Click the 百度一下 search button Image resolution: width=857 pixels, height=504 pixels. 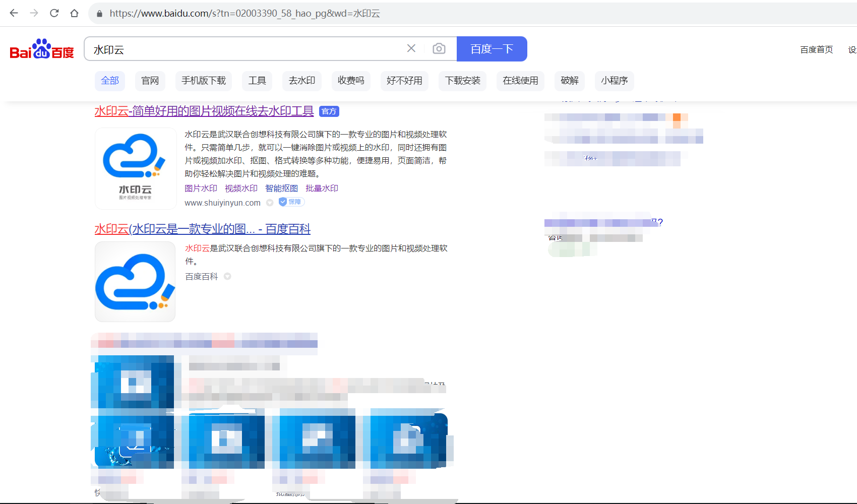point(492,49)
